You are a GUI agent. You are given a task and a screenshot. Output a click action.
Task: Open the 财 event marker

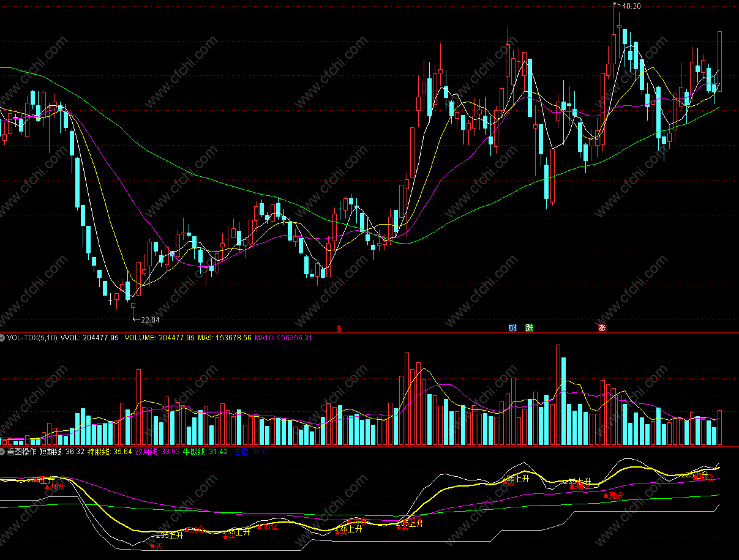click(x=512, y=328)
